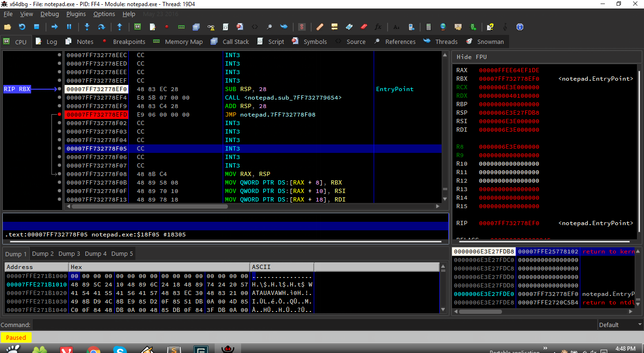644x353 pixels.
Task: Click the green bug Report Bug icon
Action: pyautogui.click(x=473, y=27)
